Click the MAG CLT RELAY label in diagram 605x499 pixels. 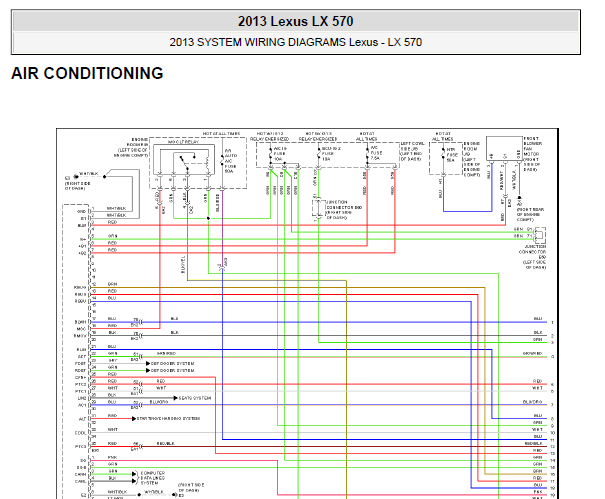(x=183, y=142)
